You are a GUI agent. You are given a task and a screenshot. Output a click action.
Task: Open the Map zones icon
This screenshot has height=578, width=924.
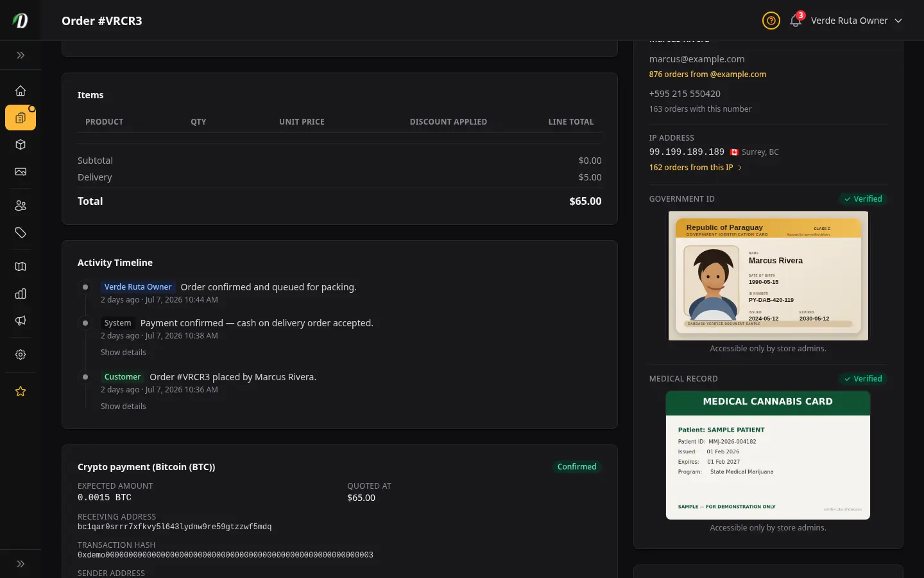tap(21, 267)
